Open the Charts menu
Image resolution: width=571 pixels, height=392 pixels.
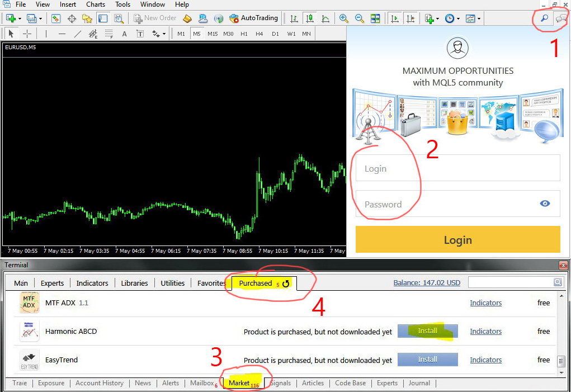click(96, 4)
